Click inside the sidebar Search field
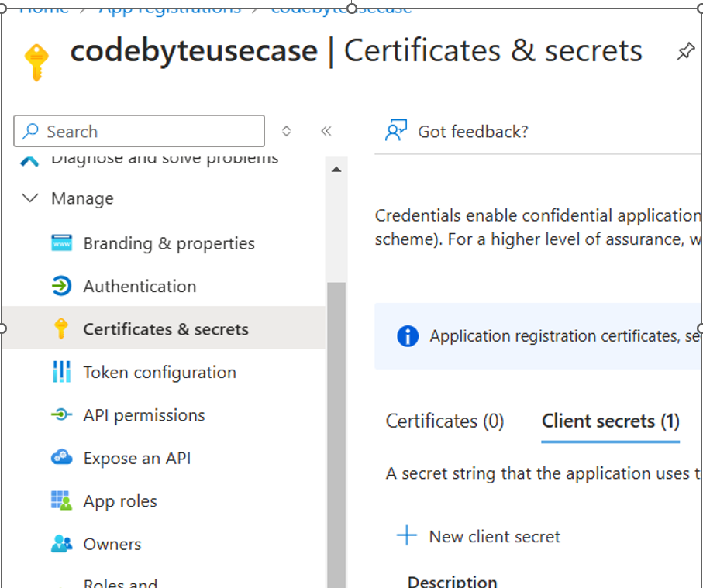This screenshot has height=588, width=703. point(140,130)
